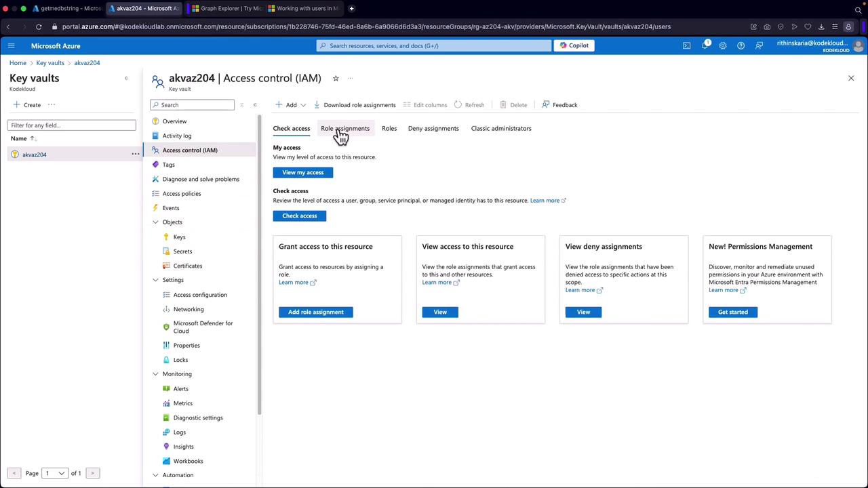Open Cloud Shell from the top bar
Screen dimensions: 868x488
click(x=686, y=45)
